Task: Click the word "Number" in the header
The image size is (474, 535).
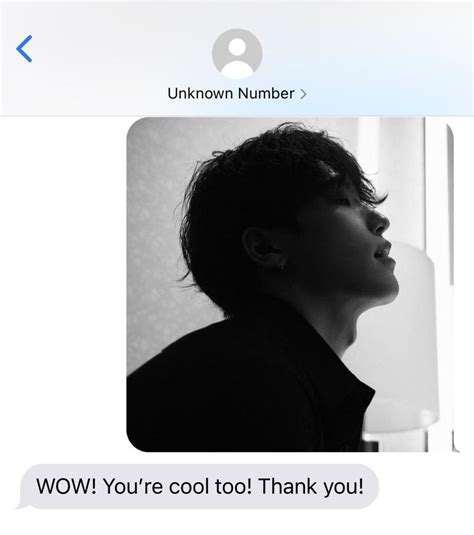Action: tap(266, 93)
